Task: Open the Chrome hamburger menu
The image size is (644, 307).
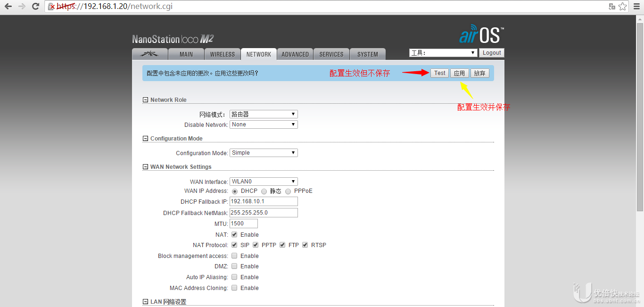Action: tap(636, 7)
